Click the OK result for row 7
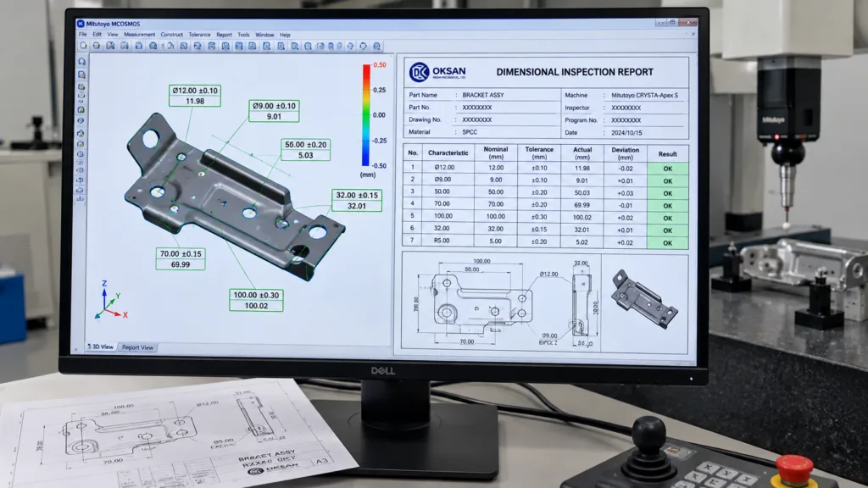868x488 pixels. (668, 243)
